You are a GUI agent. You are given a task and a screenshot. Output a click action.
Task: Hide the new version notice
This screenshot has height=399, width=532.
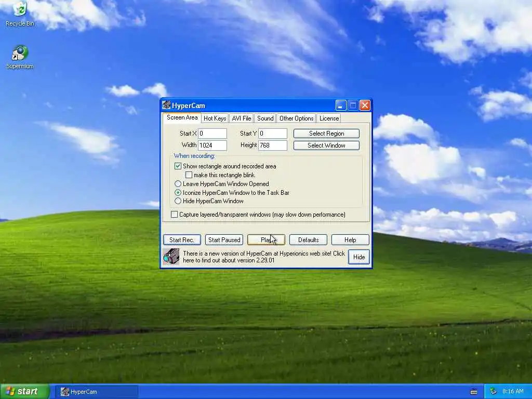(x=358, y=257)
